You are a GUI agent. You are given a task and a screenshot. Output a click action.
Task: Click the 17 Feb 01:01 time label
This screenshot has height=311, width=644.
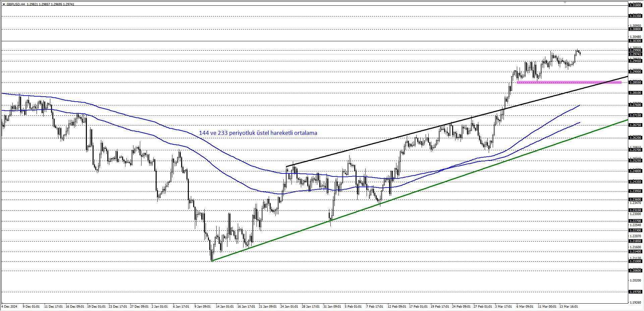tap(418, 307)
